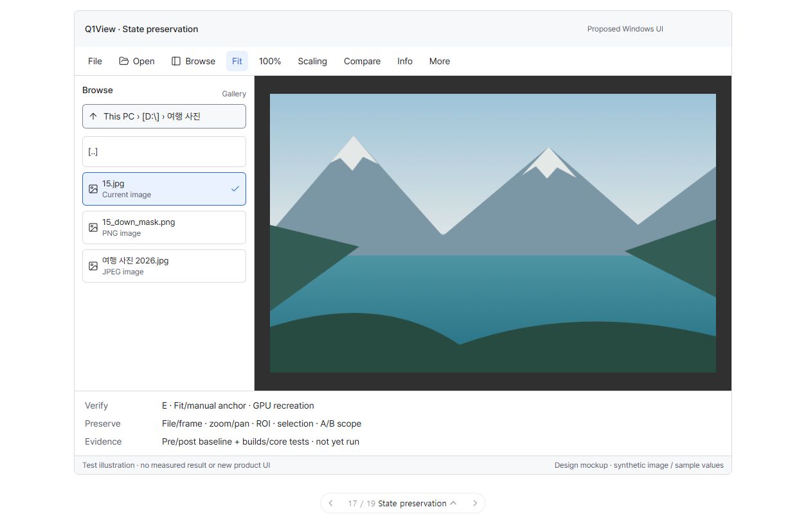The image size is (806, 532).
Task: Expand the State preservation slide selector
Action: 417,503
